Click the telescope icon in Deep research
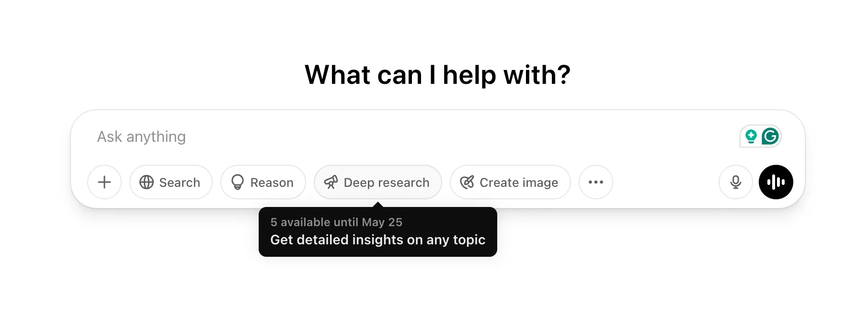The image size is (868, 321). point(331,182)
